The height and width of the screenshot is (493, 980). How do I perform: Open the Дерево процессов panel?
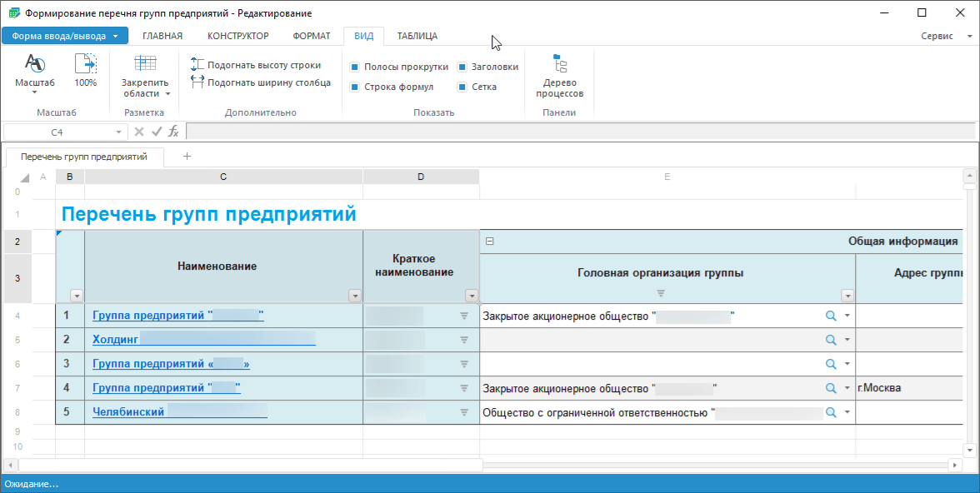[x=560, y=77]
